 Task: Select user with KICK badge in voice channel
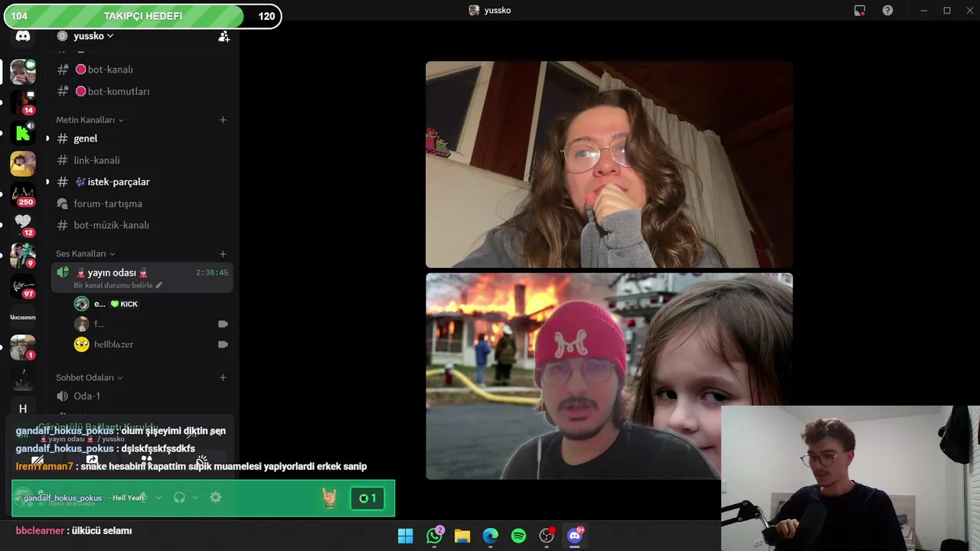(107, 304)
